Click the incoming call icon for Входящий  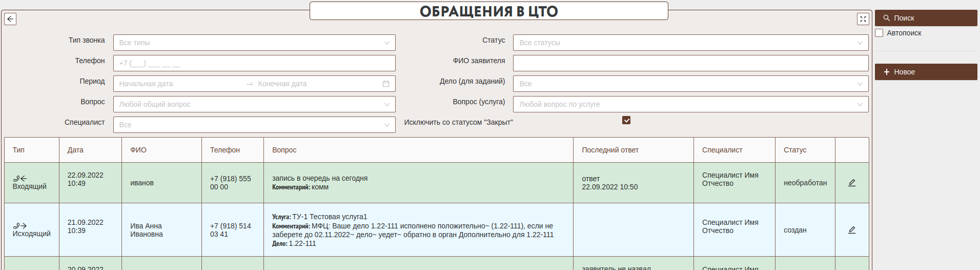20,178
